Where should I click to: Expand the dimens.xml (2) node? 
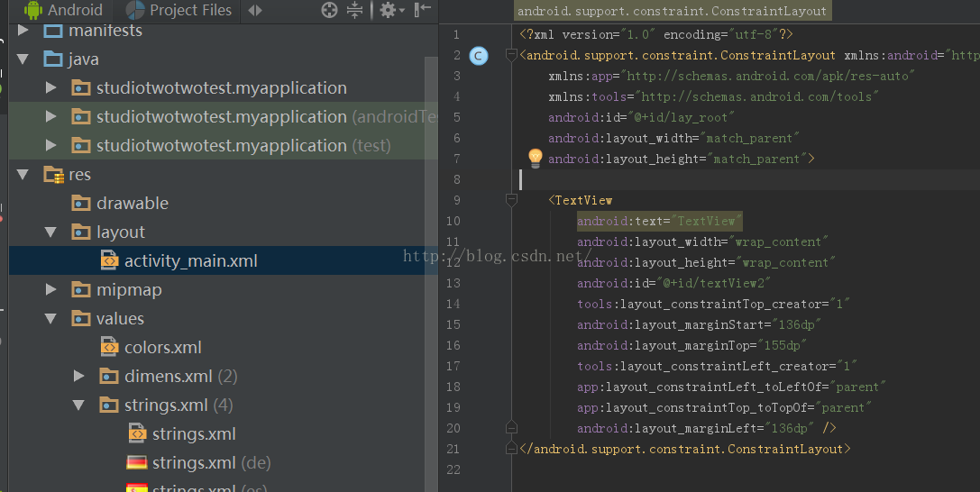[79, 377]
